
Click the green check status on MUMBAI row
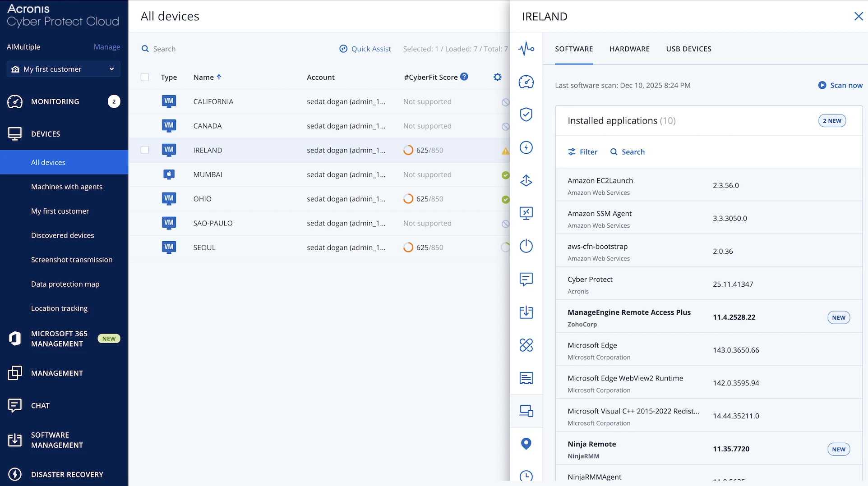tap(505, 175)
